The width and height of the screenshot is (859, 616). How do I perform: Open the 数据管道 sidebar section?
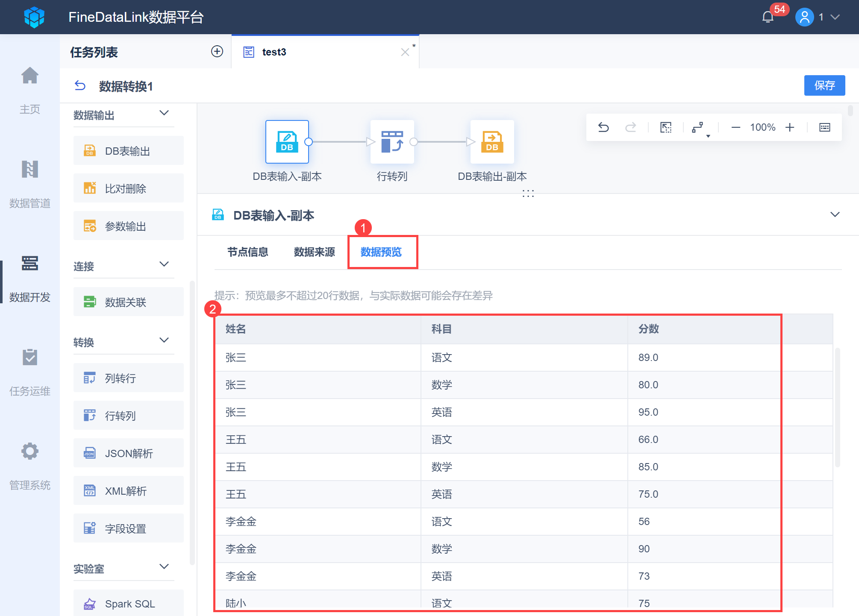coord(30,184)
